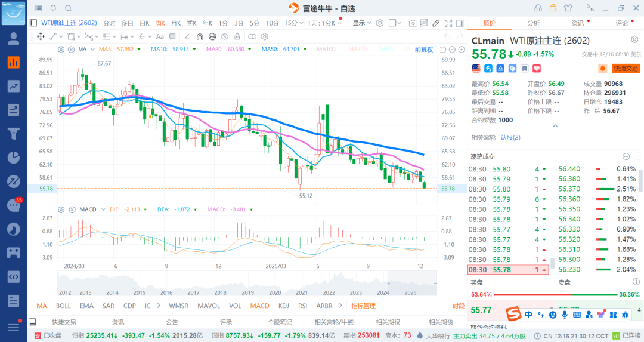The height and width of the screenshot is (342, 644).
Task: Open the line-chart markets sidebar icon
Action: 14,86
